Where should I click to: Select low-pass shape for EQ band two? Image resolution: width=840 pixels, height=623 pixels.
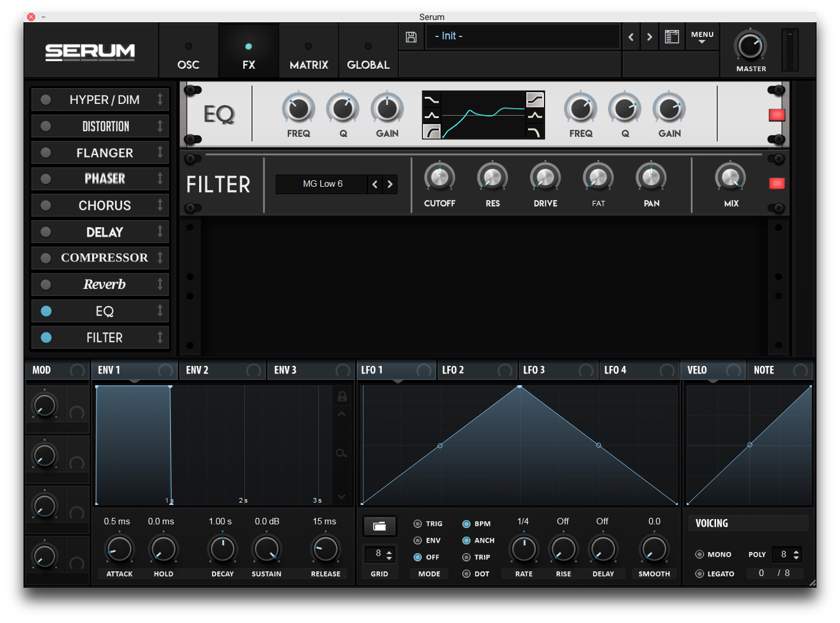(x=535, y=132)
